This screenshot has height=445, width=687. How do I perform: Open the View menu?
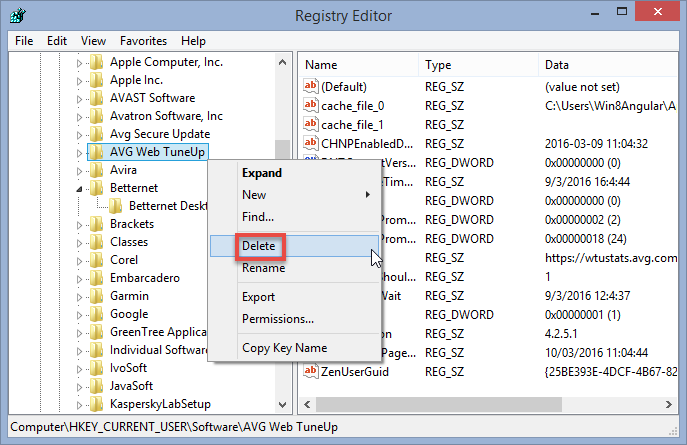[x=93, y=41]
